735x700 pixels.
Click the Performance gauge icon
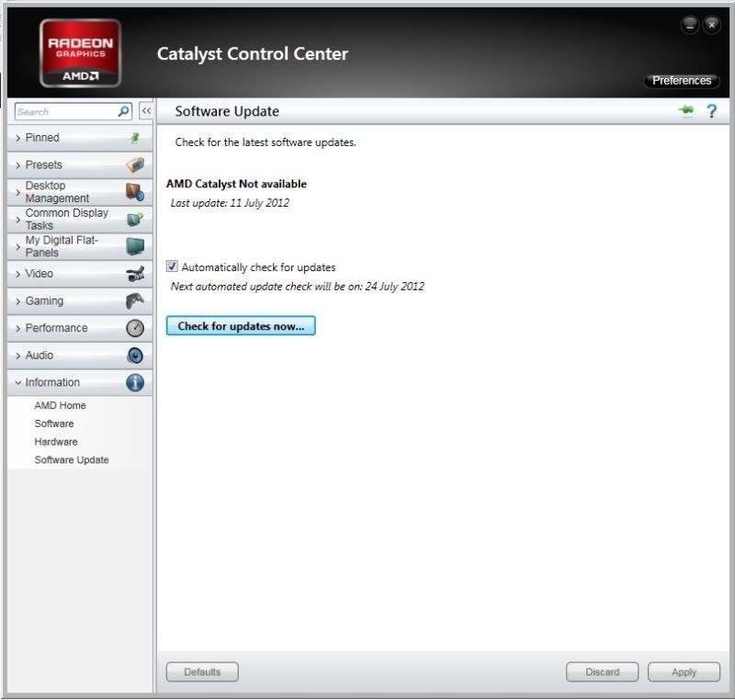(135, 328)
